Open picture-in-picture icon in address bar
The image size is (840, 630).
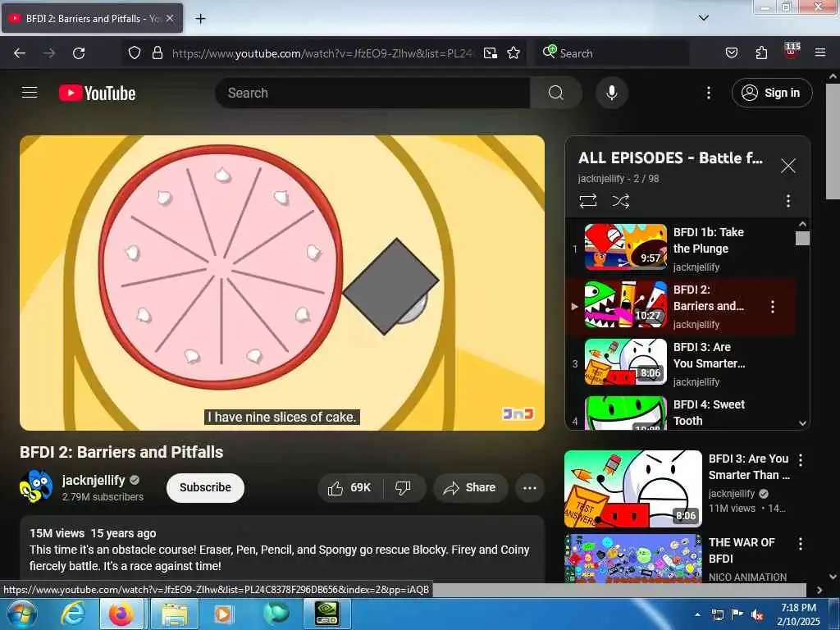coord(491,52)
